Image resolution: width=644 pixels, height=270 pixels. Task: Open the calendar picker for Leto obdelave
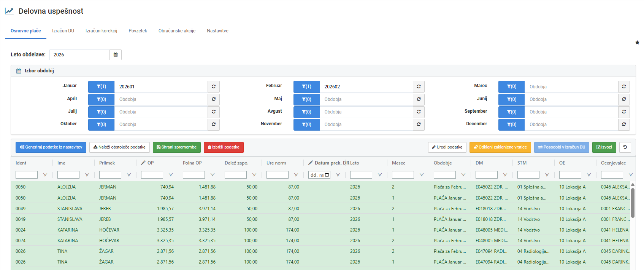[116, 55]
